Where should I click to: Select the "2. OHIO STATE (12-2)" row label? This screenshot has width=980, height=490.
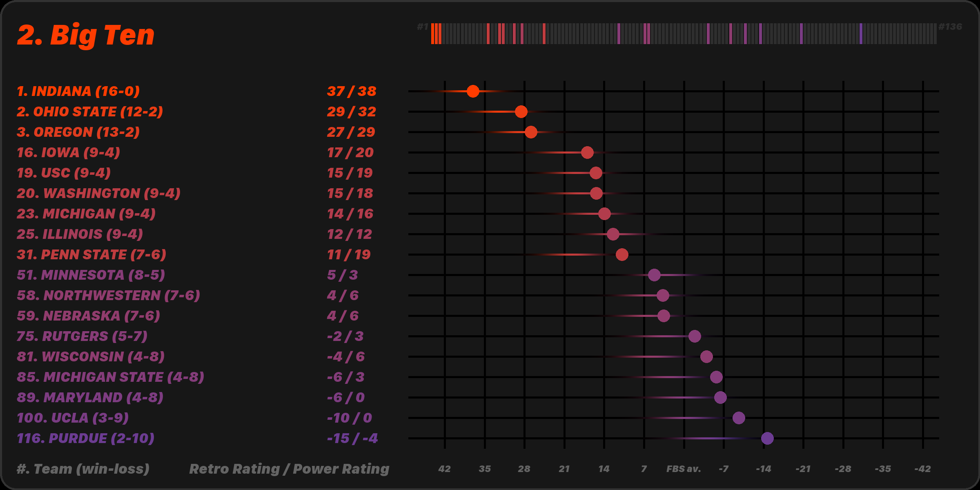tap(90, 111)
